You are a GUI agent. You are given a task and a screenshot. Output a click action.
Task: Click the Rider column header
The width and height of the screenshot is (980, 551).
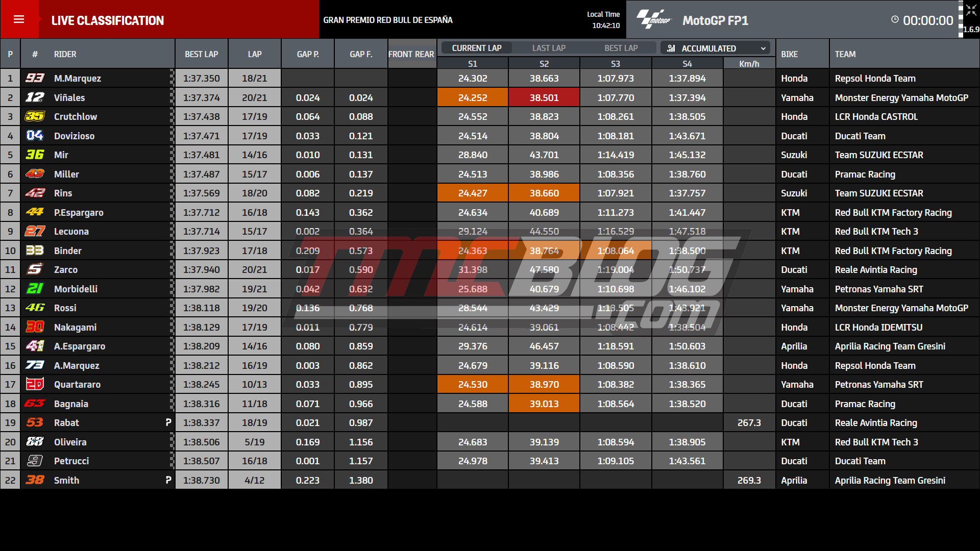(65, 54)
